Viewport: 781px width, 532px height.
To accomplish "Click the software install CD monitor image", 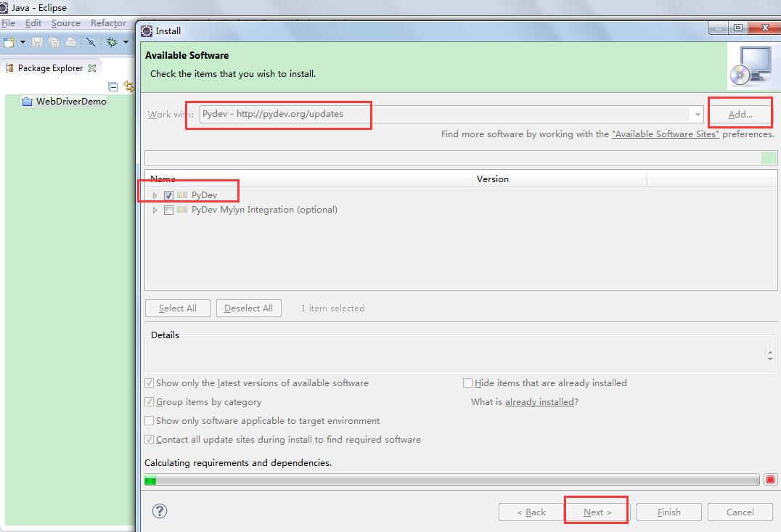I will coord(751,66).
